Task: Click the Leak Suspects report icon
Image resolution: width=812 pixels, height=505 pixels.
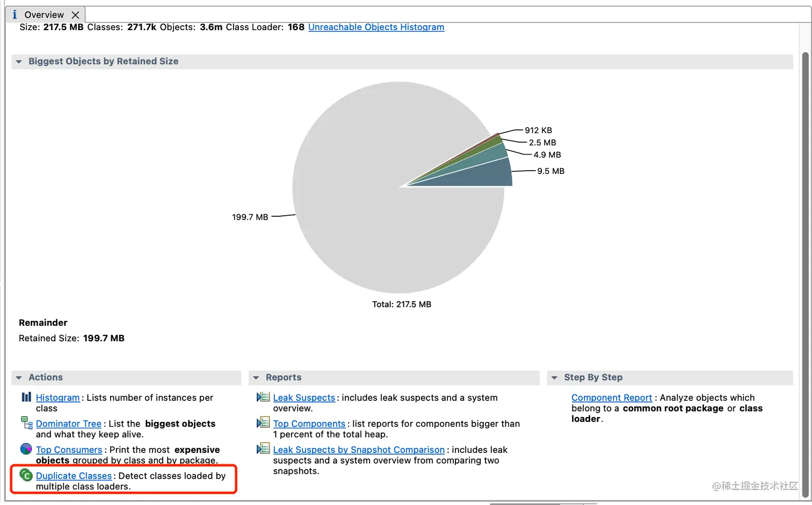Action: [x=263, y=397]
